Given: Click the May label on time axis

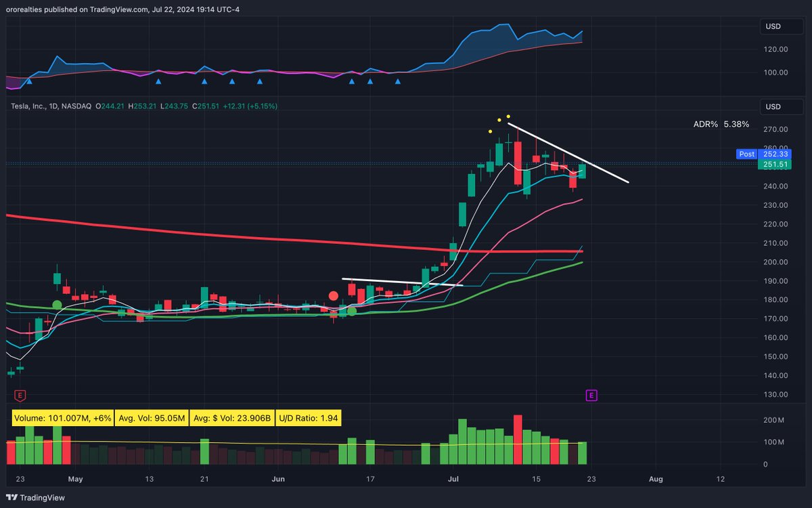Looking at the screenshot, I should pos(75,479).
